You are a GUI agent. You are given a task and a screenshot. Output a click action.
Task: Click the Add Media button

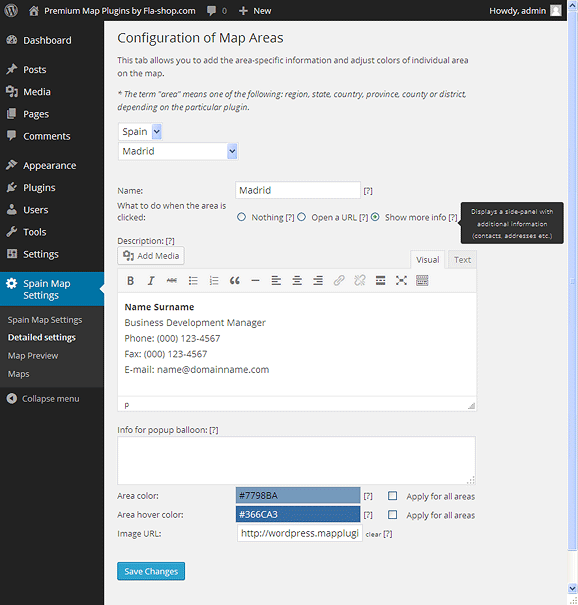click(151, 256)
